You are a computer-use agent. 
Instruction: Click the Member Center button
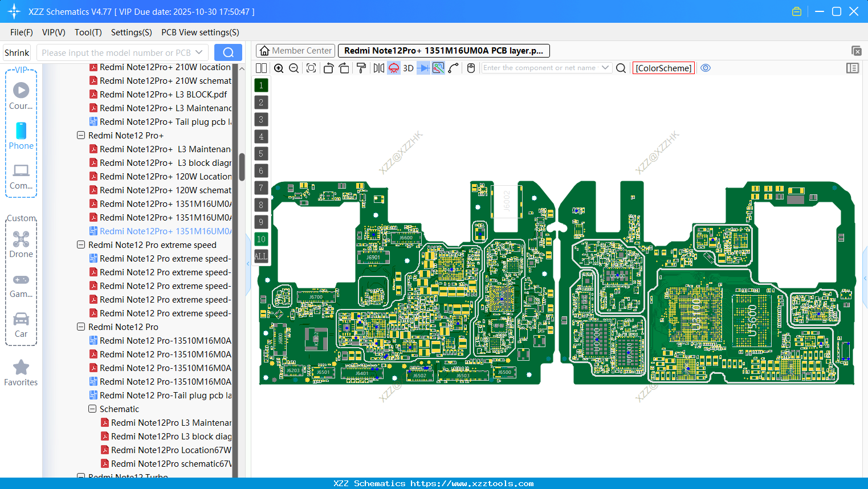click(295, 51)
